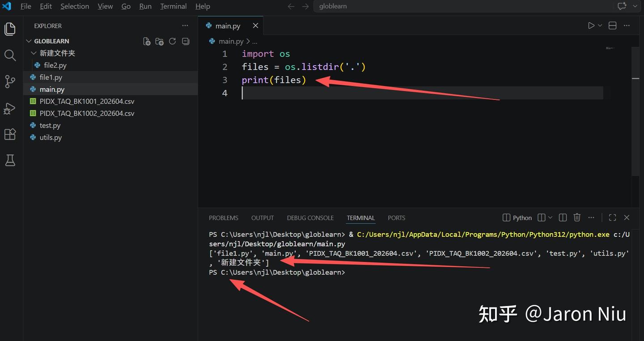Open the Terminal menu
This screenshot has width=644, height=341.
tap(174, 6)
